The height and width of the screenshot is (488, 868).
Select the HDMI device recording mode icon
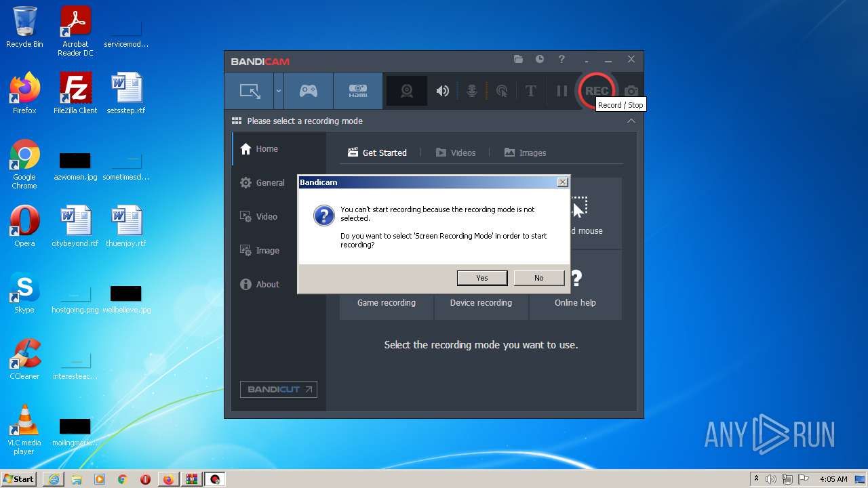click(358, 91)
